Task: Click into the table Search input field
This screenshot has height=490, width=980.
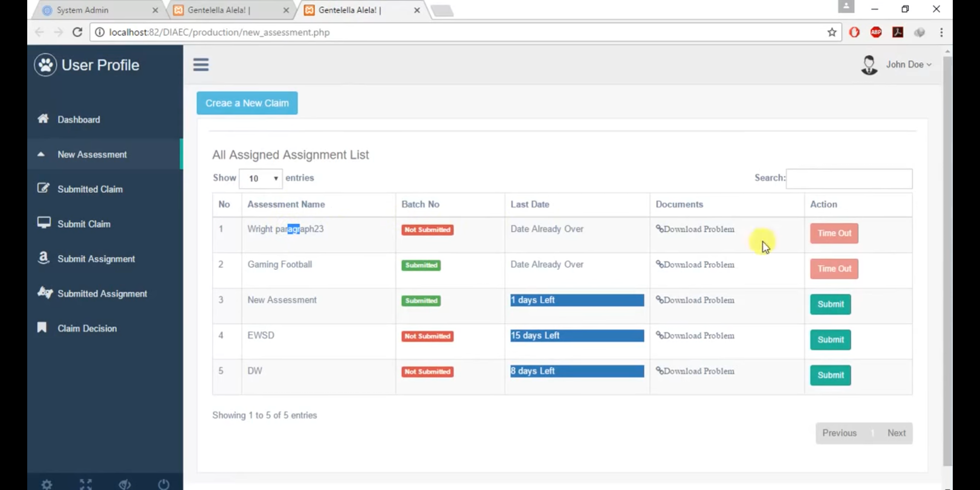Action: pyautogui.click(x=849, y=179)
